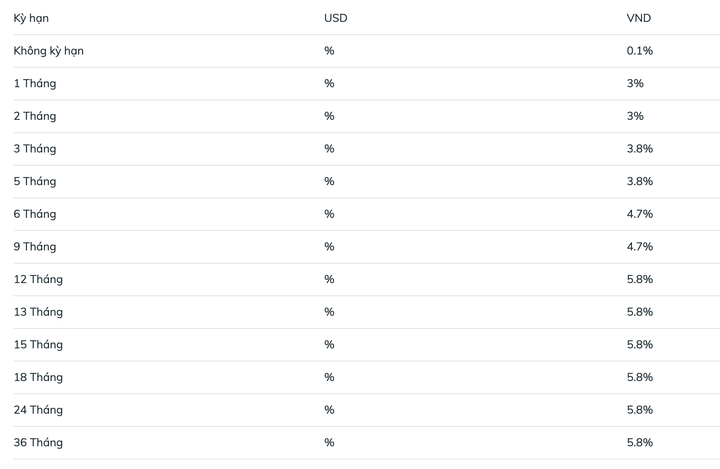The width and height of the screenshot is (720, 469).
Task: Click the VND column header
Action: 639,18
